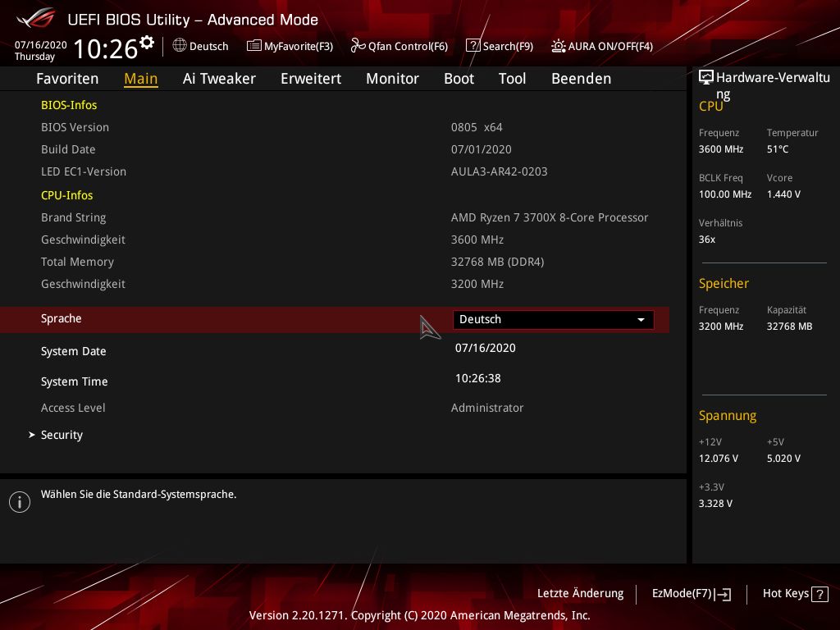Select the Beenden tab
Screen dimensions: 840x630
click(x=582, y=78)
